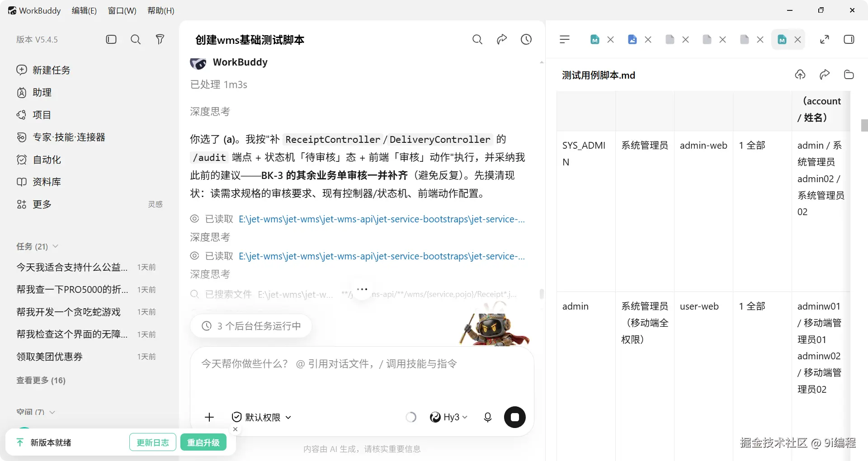Click the WorkBuddy mascot character
This screenshot has height=461, width=868.
point(494,325)
